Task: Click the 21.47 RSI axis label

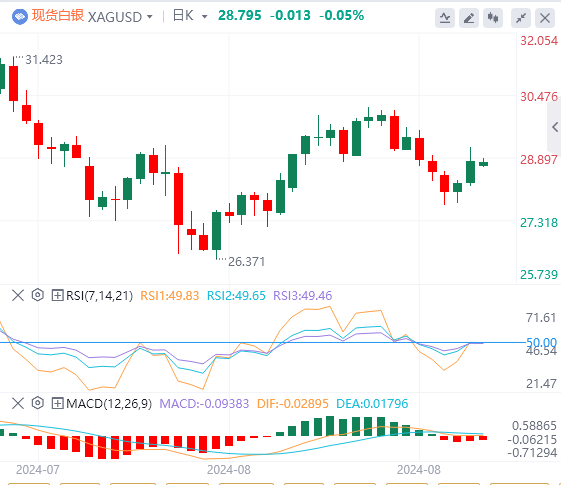Action: [541, 384]
